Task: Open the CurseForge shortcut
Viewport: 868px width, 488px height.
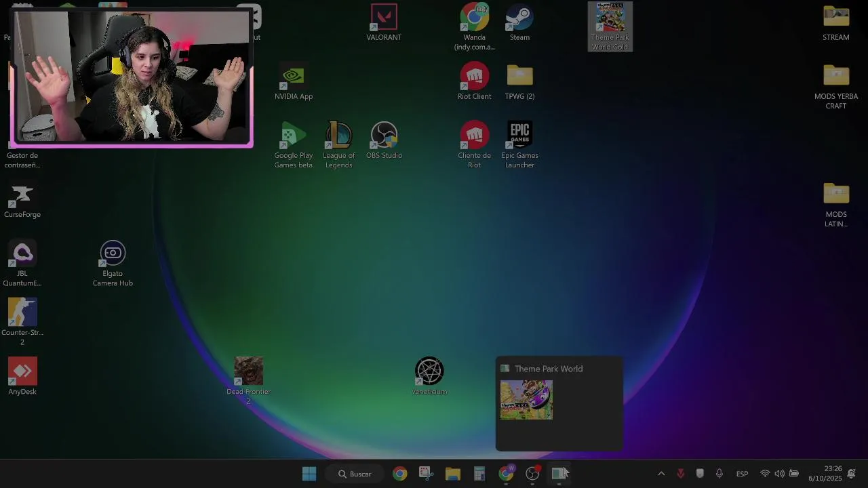Action: click(22, 200)
